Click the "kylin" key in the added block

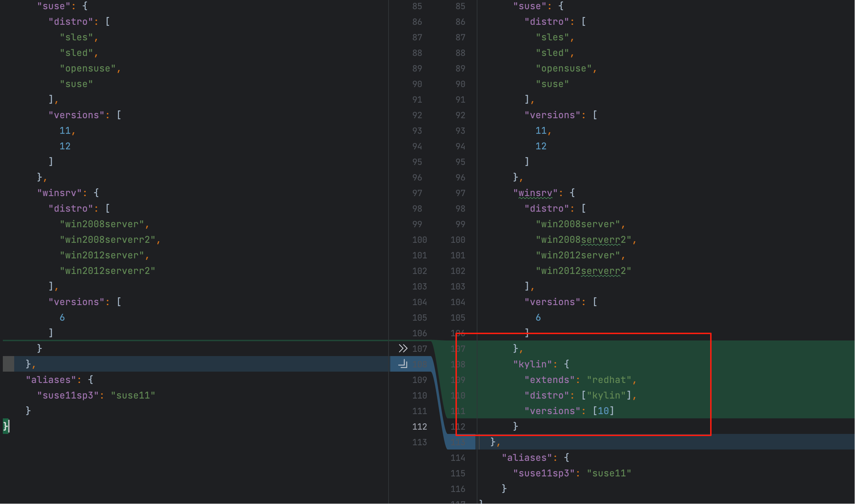(532, 364)
